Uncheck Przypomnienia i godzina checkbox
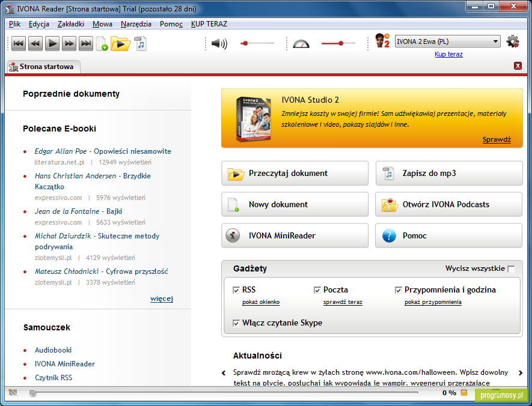 399,290
